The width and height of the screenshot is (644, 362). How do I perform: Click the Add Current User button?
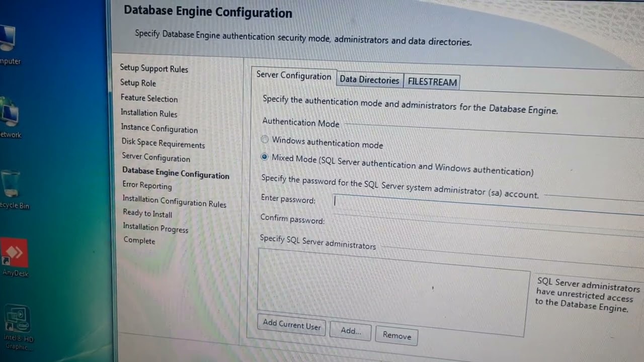[291, 324]
